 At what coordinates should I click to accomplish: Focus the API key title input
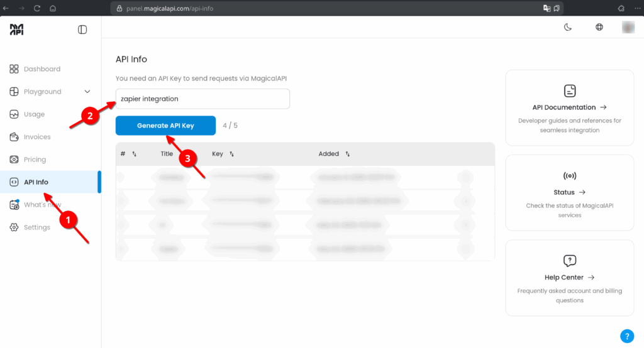[203, 99]
